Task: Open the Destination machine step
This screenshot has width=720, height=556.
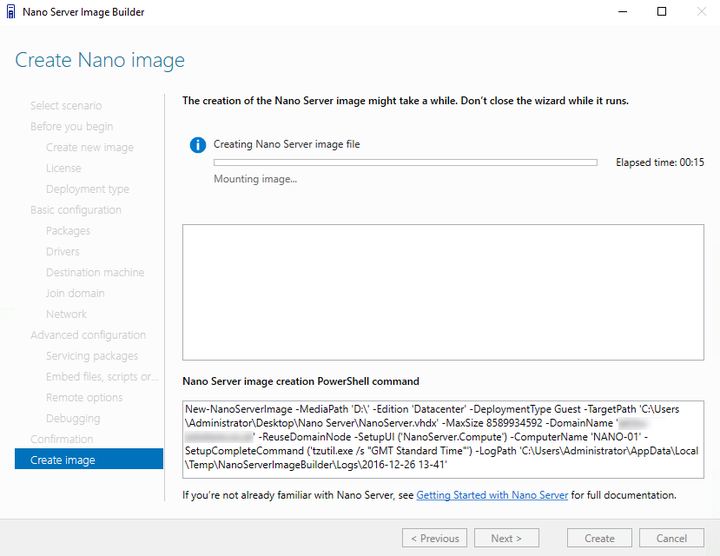Action: pyautogui.click(x=95, y=272)
